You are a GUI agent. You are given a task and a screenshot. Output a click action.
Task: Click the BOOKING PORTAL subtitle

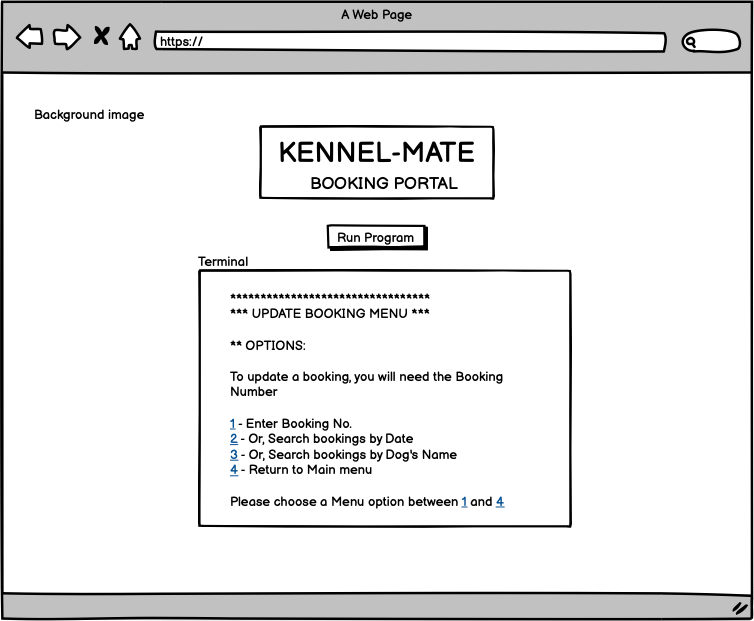pos(384,183)
